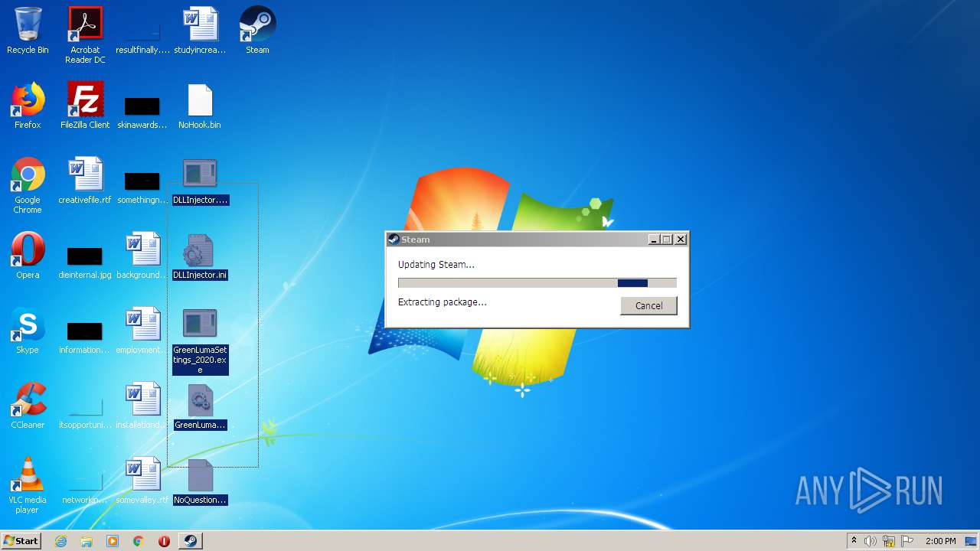This screenshot has height=551, width=980.
Task: Open network status tray icon
Action: pyautogui.click(x=889, y=541)
